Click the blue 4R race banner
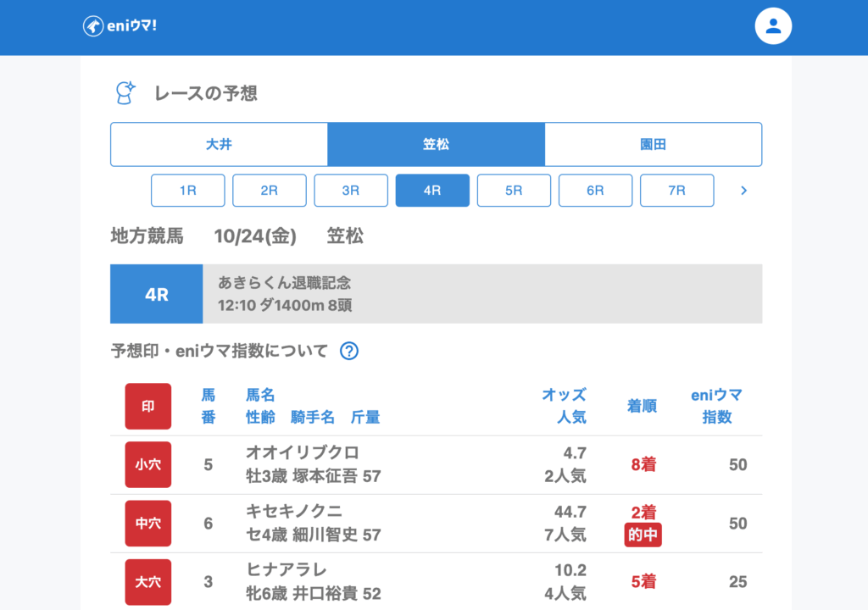 pyautogui.click(x=157, y=294)
